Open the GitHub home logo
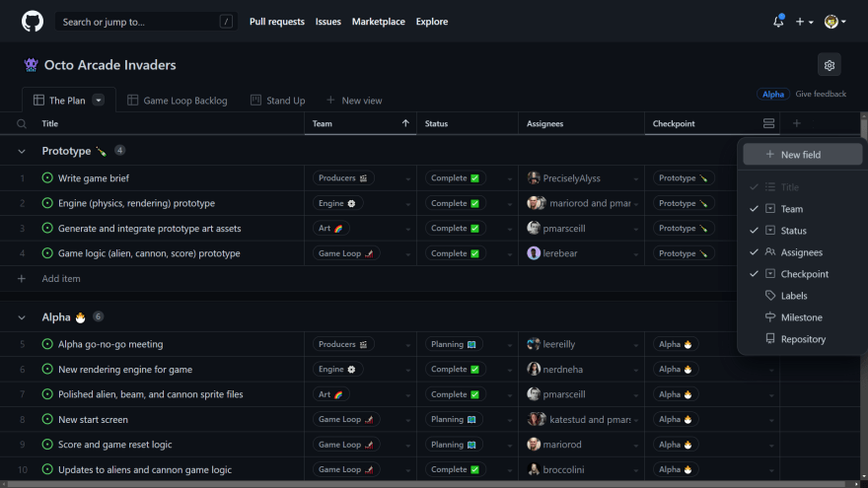Viewport: 868px width, 488px height. click(x=33, y=22)
